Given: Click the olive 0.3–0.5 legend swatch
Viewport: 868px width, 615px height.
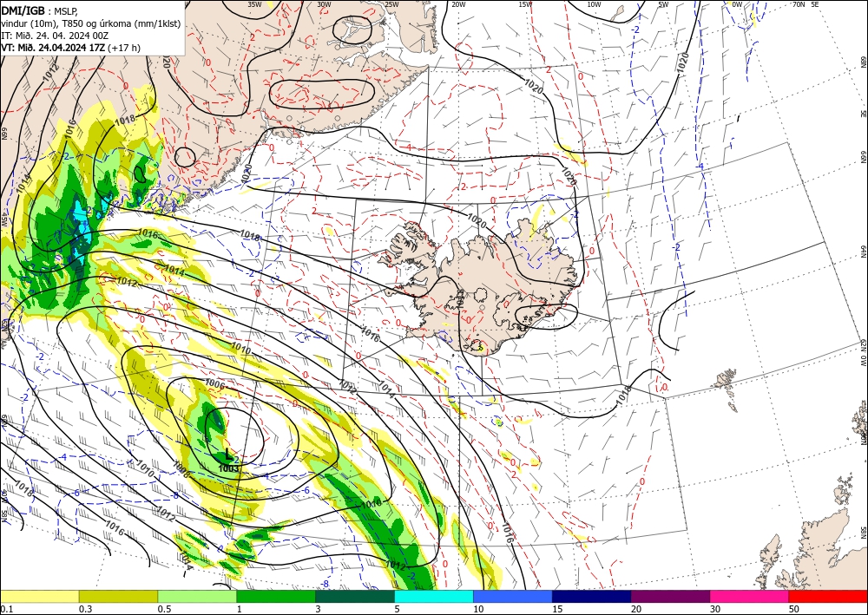Looking at the screenshot, I should (x=118, y=596).
